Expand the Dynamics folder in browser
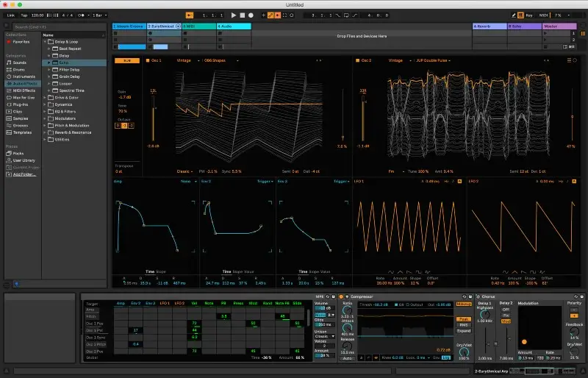The image size is (588, 378). point(45,104)
